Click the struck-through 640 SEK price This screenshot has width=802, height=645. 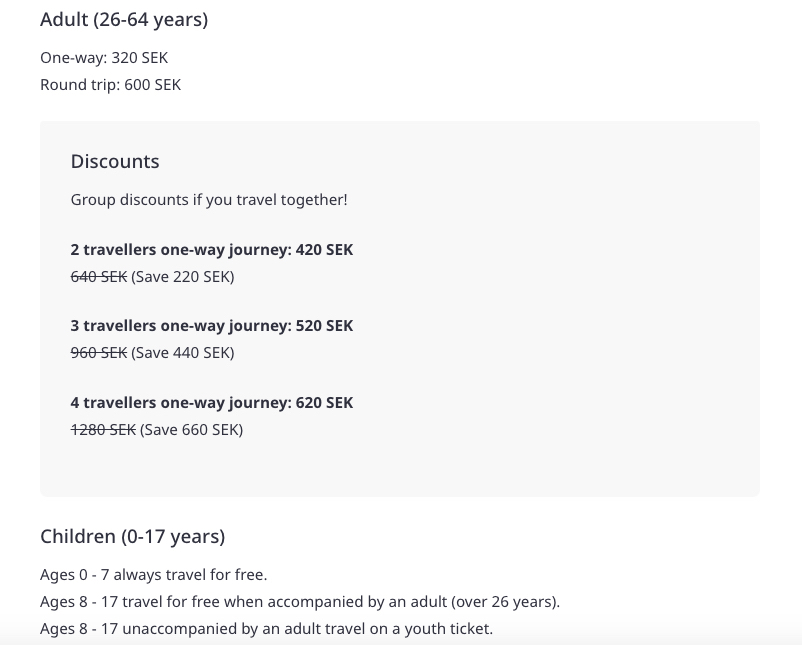point(99,277)
